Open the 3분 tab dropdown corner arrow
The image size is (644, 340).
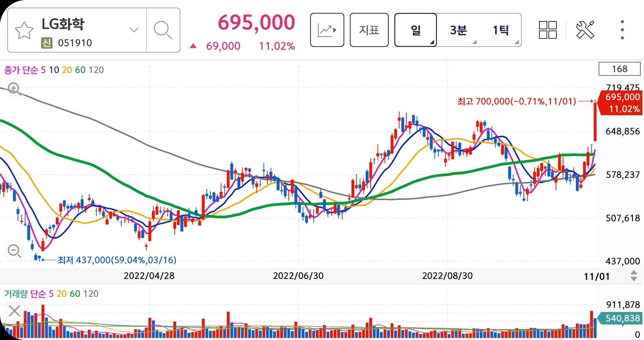pyautogui.click(x=474, y=42)
